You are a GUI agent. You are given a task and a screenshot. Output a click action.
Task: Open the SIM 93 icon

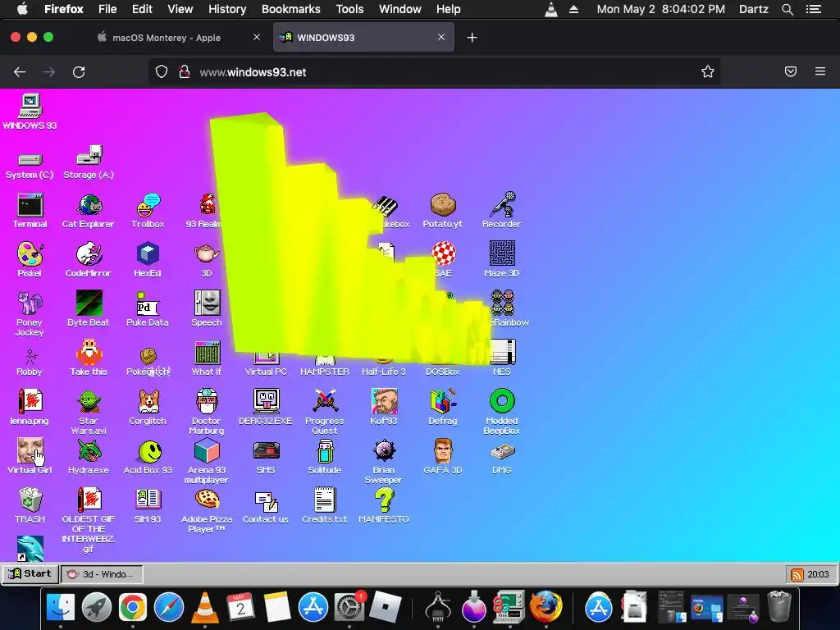(x=148, y=505)
